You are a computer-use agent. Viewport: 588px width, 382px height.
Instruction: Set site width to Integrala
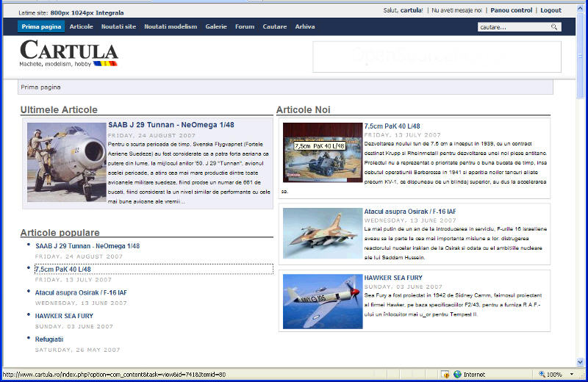coord(110,12)
